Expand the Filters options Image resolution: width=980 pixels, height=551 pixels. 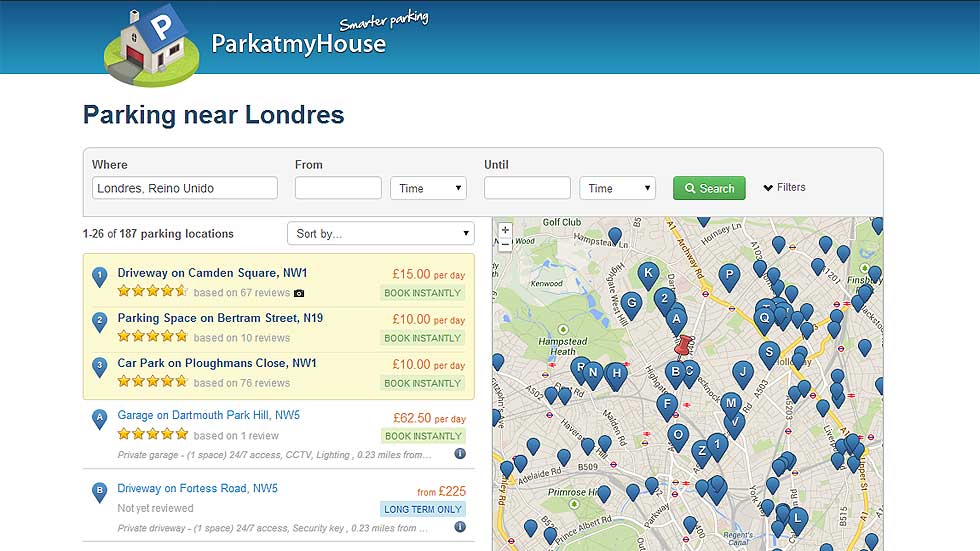(x=784, y=187)
